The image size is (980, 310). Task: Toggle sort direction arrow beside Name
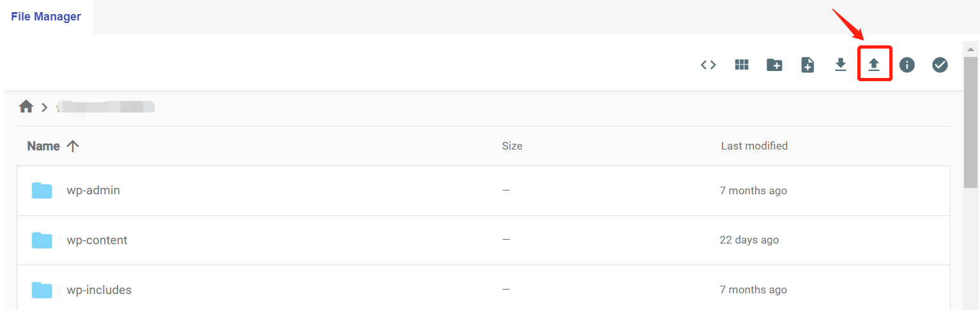[x=73, y=146]
